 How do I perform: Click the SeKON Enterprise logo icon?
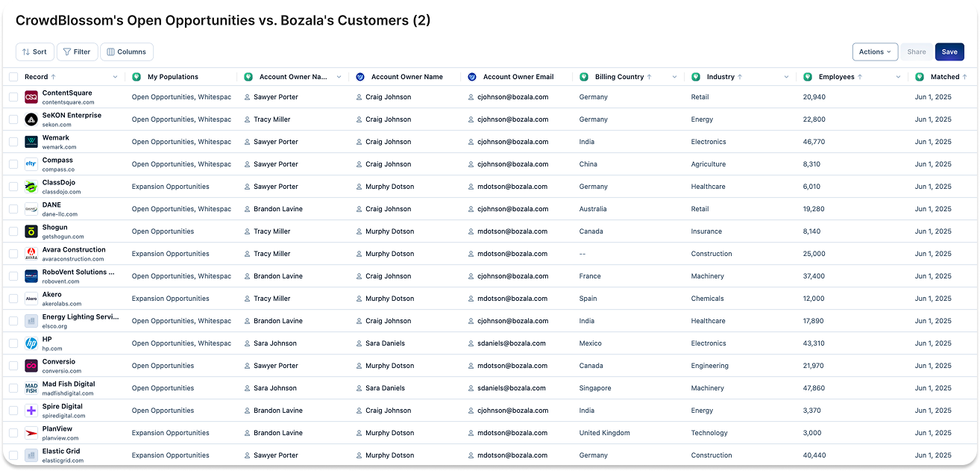click(31, 119)
